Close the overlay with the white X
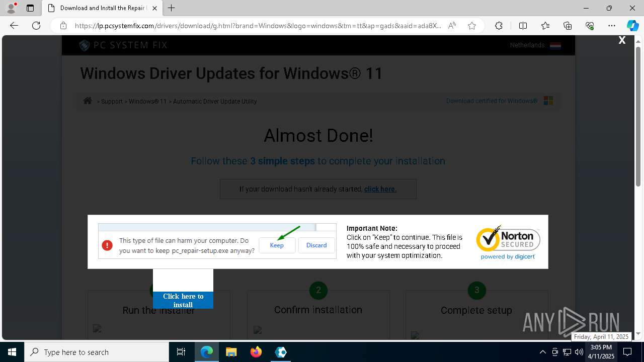Viewport: 644px width, 362px height. click(x=622, y=40)
